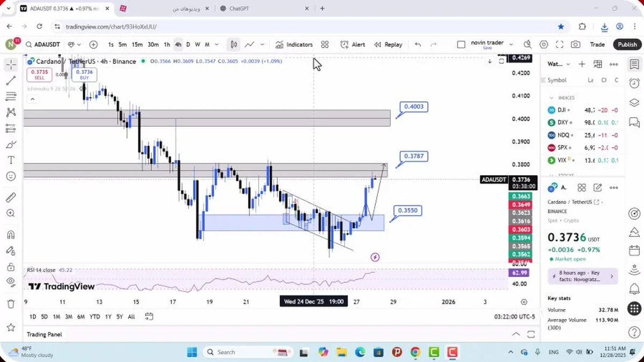Open the watchlist panel icon in the right sidebar
644x362 pixels.
634,64
